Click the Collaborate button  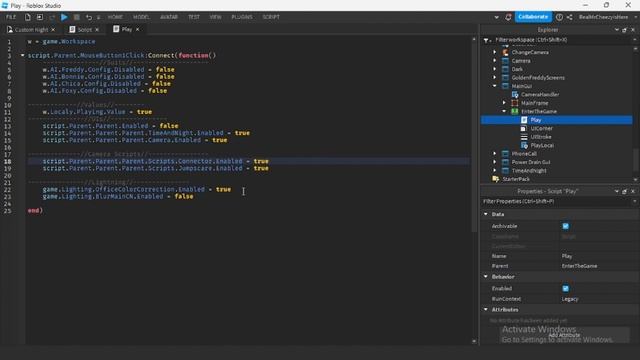point(533,17)
